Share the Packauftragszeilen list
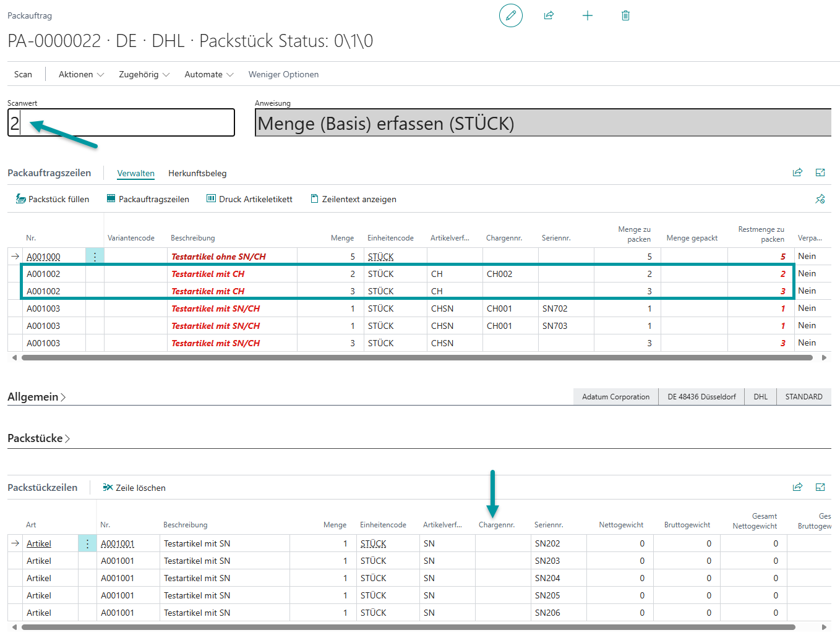 pos(797,172)
